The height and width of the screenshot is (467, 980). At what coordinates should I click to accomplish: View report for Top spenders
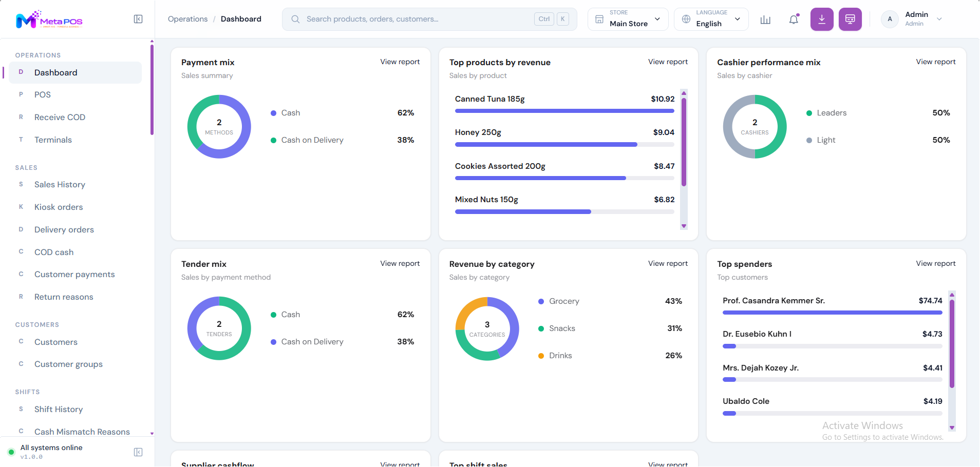pos(936,263)
